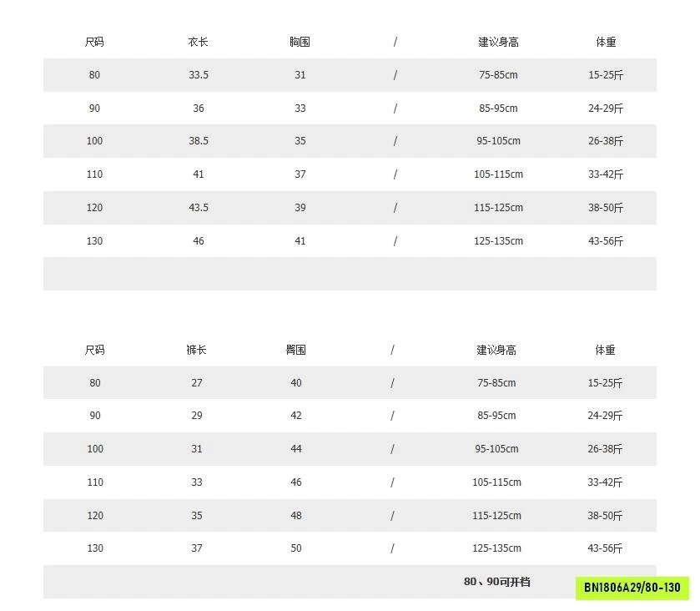Click the 43.5 garment length cell
The image size is (700, 611).
pyautogui.click(x=199, y=208)
